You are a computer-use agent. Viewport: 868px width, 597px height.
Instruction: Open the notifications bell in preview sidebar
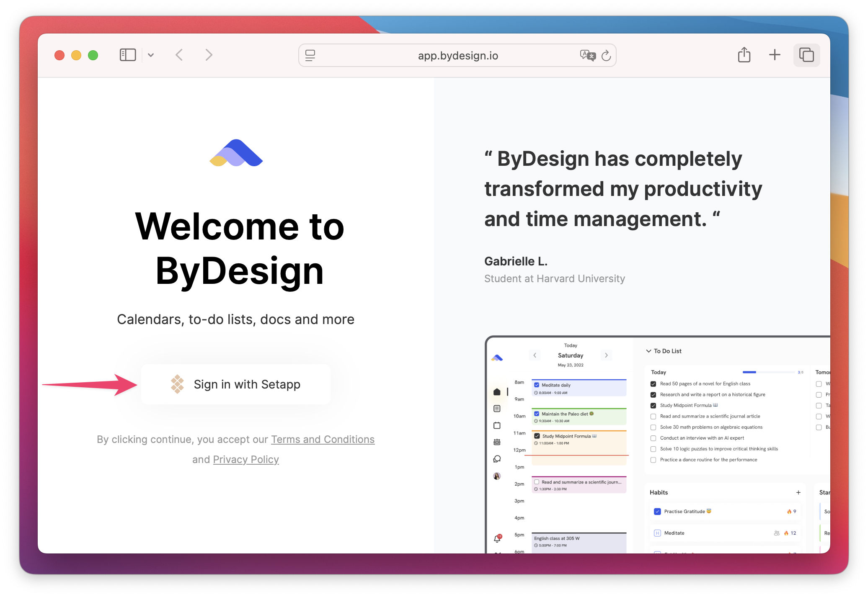tap(497, 538)
